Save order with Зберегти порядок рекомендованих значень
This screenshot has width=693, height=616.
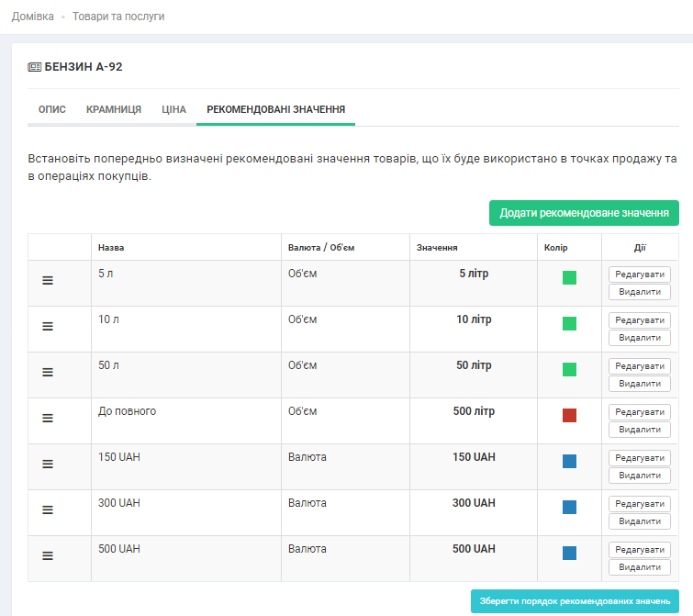pyautogui.click(x=575, y=601)
